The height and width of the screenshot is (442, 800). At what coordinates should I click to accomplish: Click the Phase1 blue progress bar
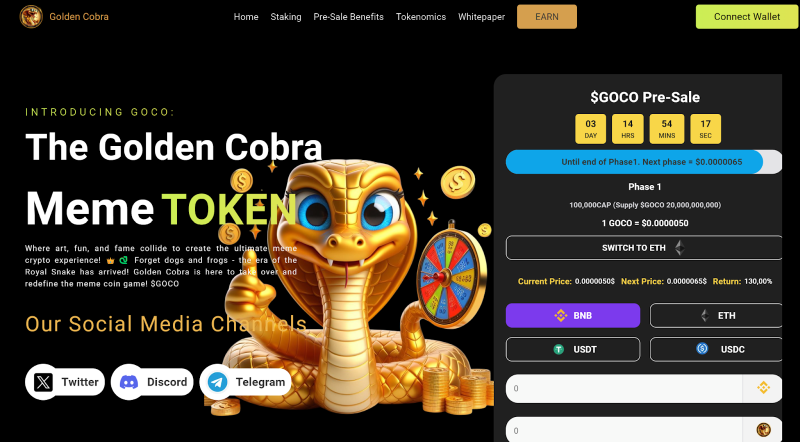click(634, 162)
